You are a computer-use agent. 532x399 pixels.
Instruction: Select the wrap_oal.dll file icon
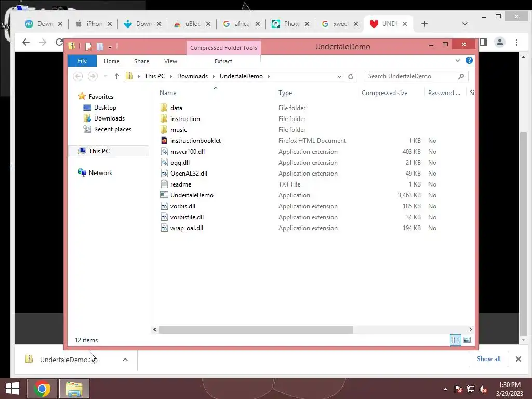click(x=164, y=228)
